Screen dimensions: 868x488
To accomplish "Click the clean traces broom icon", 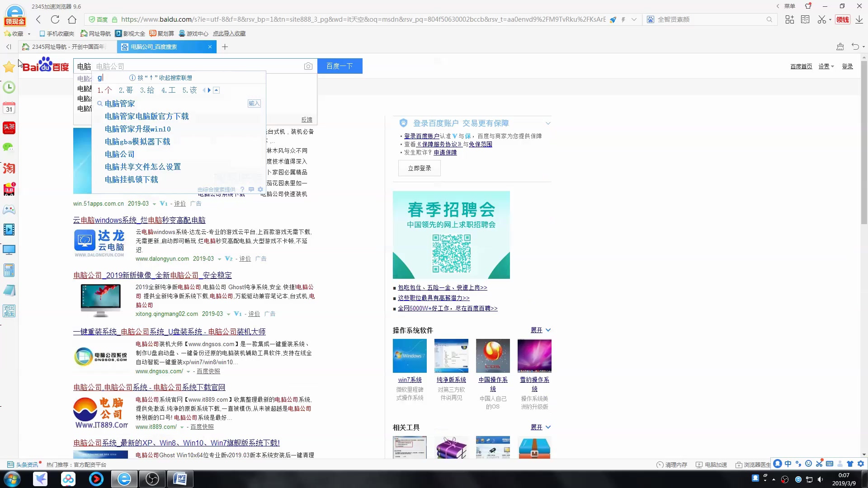I will pos(840,47).
